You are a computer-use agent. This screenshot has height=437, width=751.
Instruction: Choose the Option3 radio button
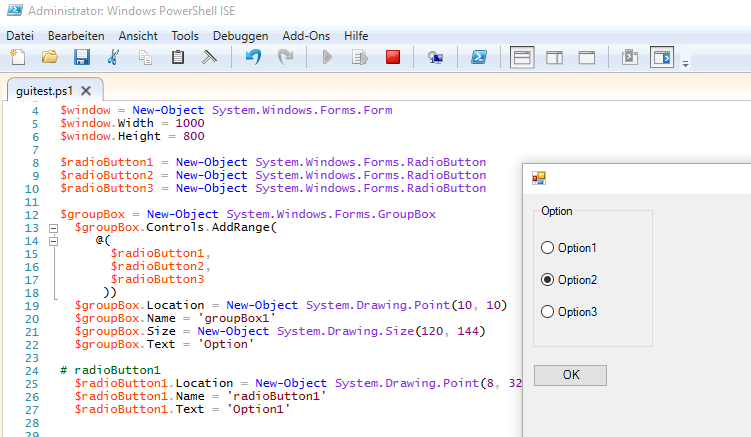click(547, 312)
